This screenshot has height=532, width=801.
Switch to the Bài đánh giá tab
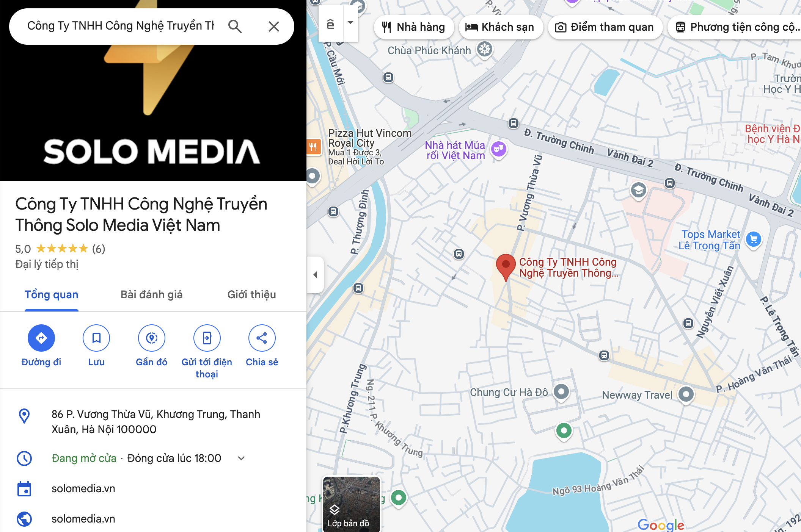coord(151,295)
